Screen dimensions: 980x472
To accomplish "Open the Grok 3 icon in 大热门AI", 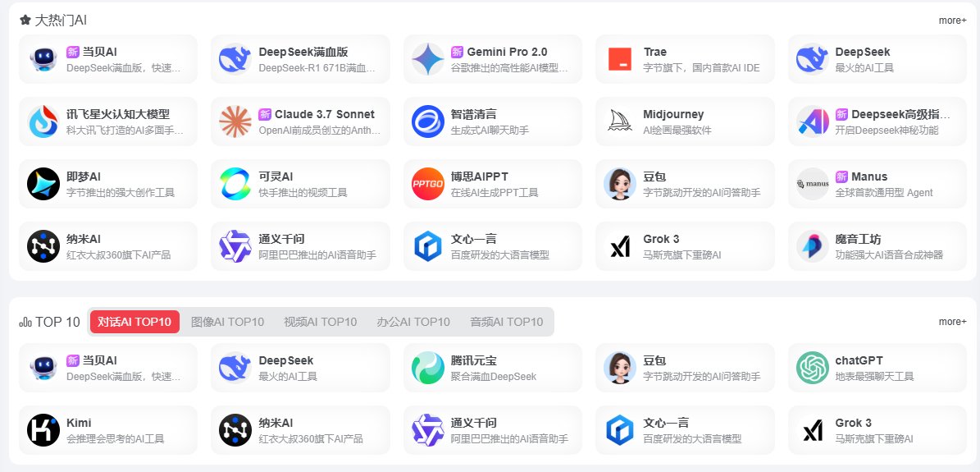I will point(620,246).
